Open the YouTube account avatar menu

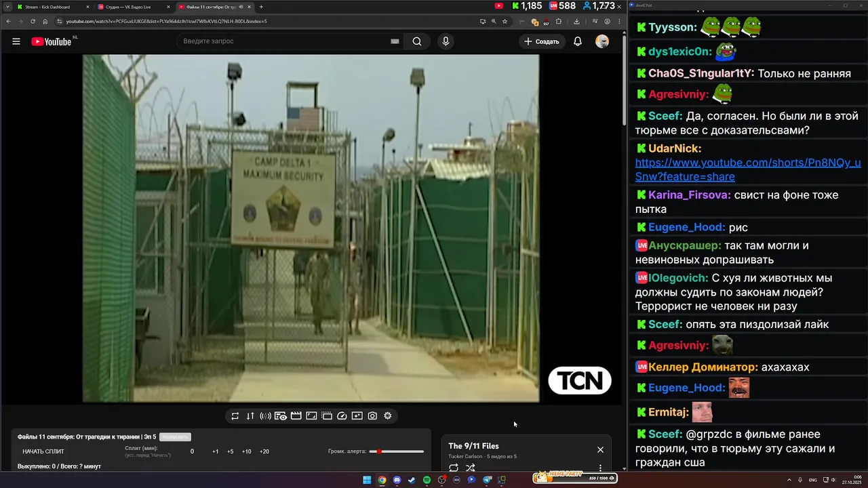pos(602,41)
